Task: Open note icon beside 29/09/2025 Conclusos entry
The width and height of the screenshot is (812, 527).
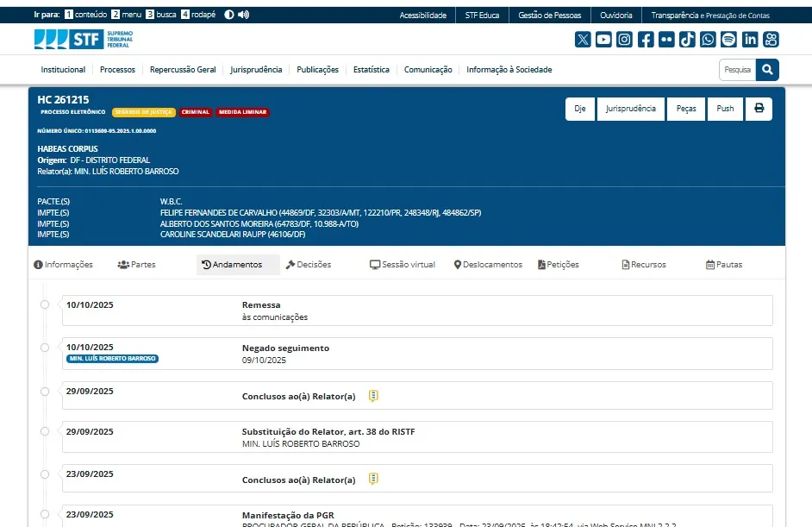Action: [x=373, y=396]
